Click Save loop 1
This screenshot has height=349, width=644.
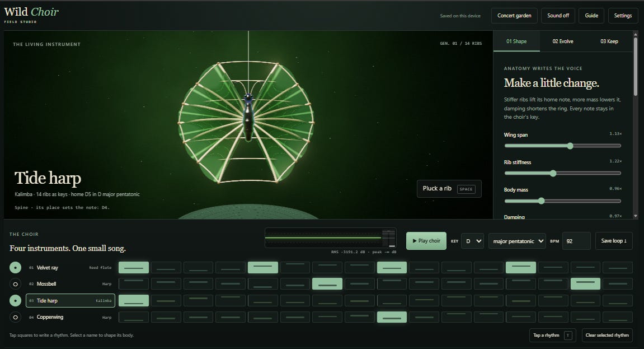pyautogui.click(x=614, y=241)
